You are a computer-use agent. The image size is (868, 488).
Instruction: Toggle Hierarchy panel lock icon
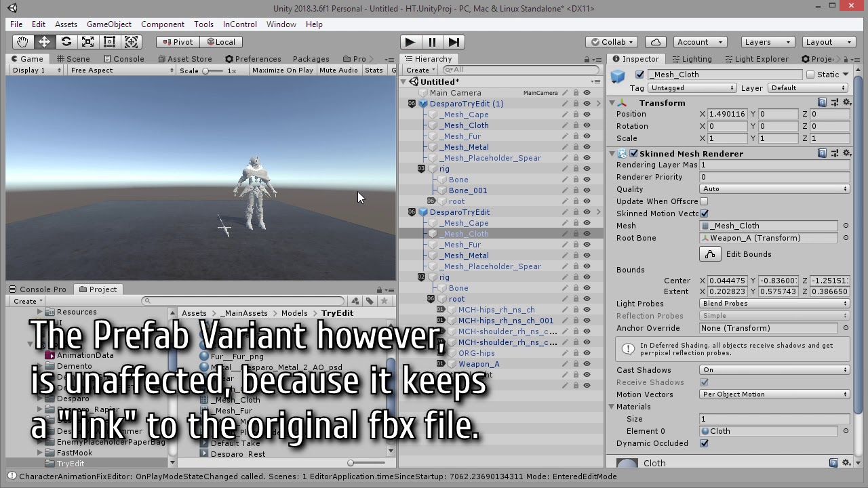587,60
